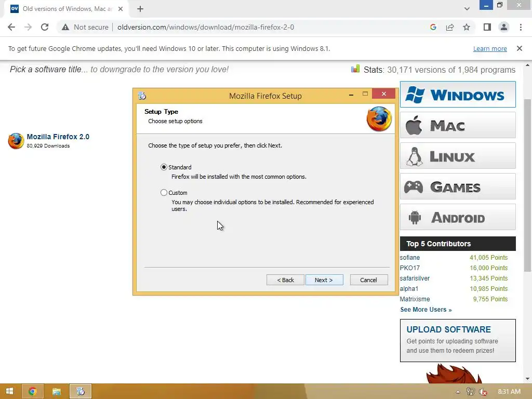Click the page vertical scrollbar thumb
Viewport: 532px width, 399px height.
pos(527,185)
